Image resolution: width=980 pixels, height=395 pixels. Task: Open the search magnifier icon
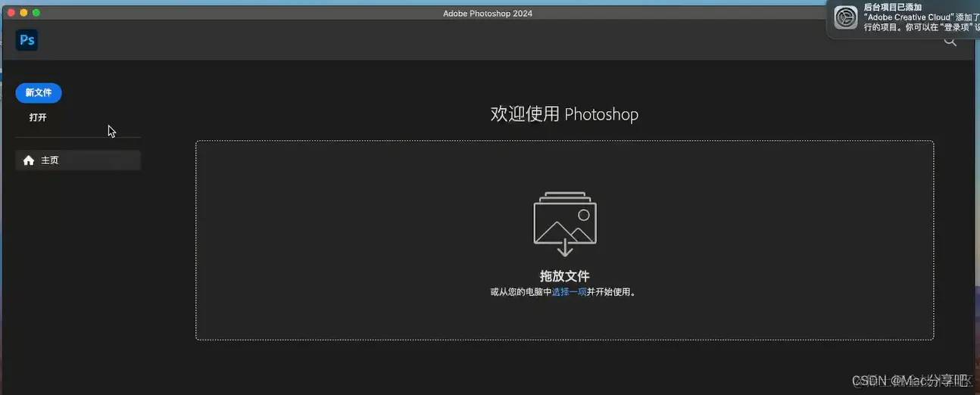point(950,42)
